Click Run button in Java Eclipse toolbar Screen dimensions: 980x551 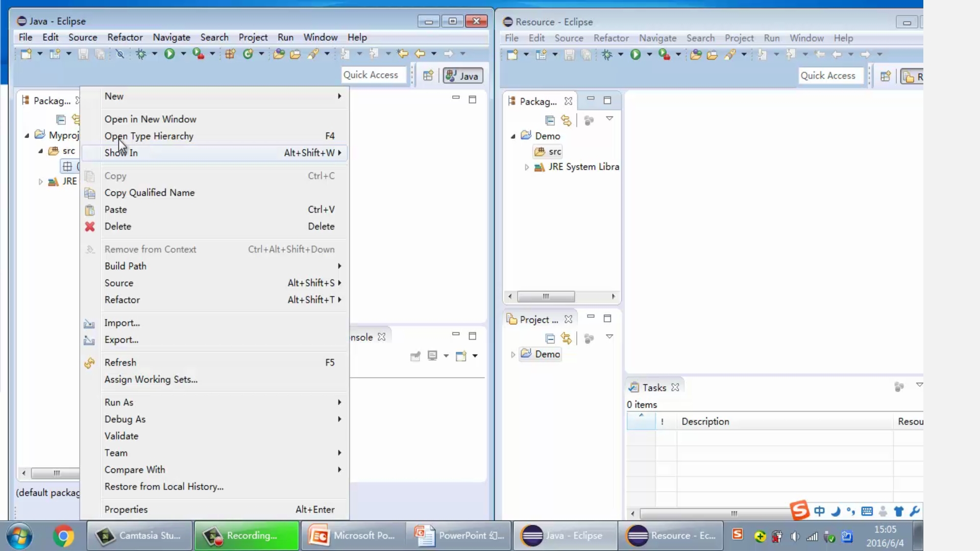(x=169, y=54)
